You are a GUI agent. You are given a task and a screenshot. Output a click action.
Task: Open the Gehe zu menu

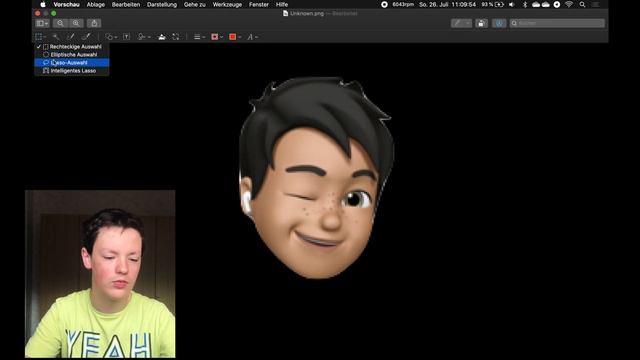(x=195, y=4)
